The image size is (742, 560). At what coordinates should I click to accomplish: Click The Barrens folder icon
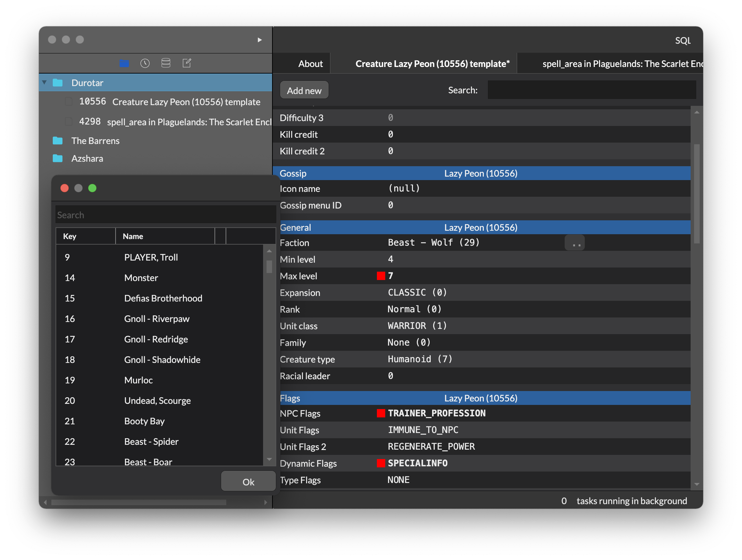58,141
